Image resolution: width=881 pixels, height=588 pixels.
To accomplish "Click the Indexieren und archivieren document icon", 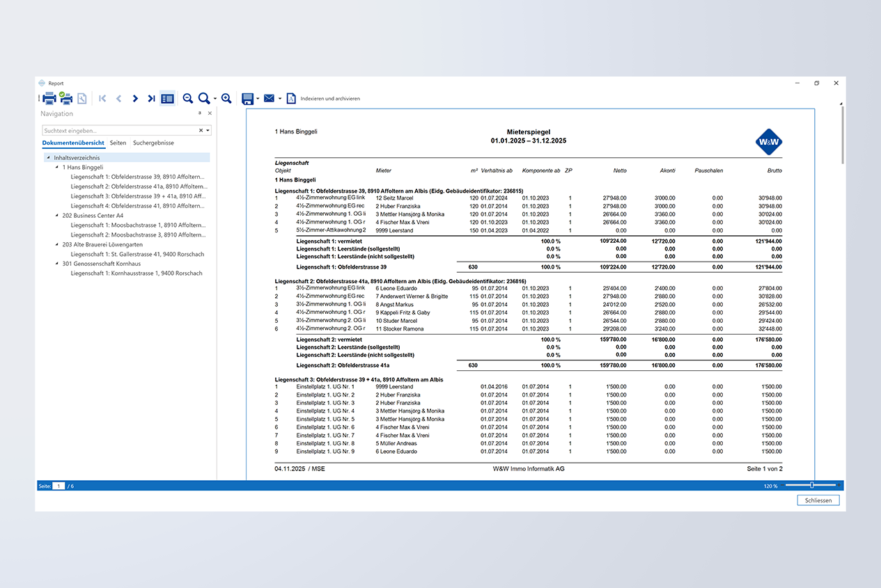I will pyautogui.click(x=291, y=99).
